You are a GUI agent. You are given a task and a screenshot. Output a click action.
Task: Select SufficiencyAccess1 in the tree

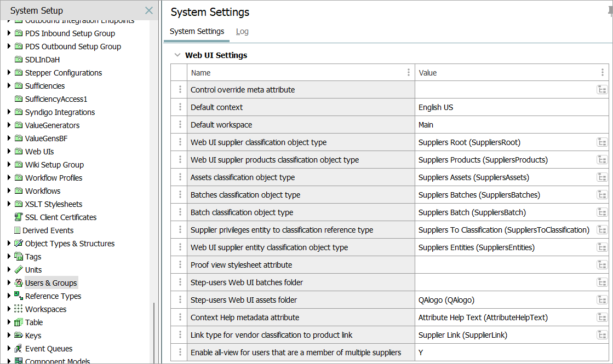[56, 99]
